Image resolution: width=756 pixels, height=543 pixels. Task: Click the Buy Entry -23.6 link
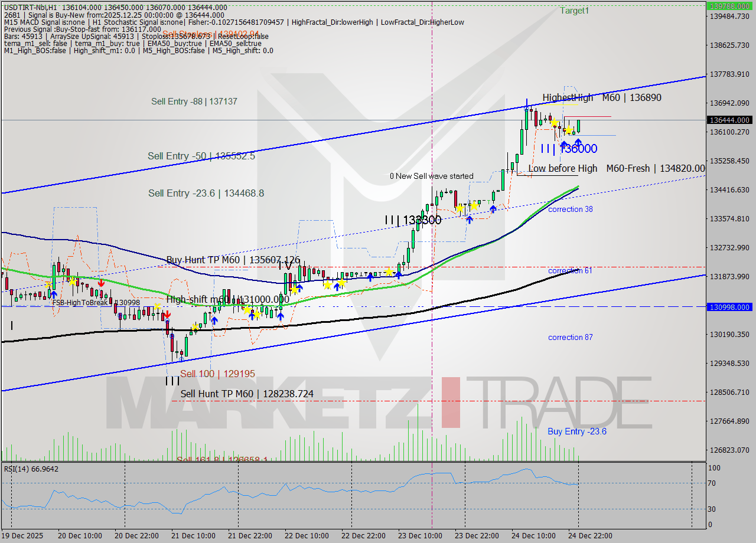[576, 431]
